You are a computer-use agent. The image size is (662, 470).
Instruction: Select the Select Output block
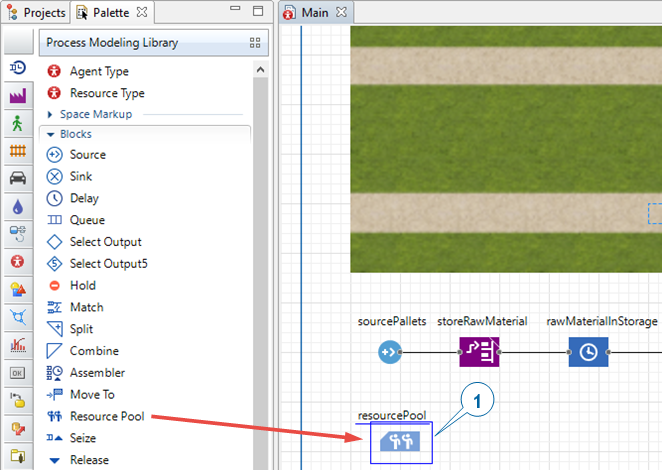pyautogui.click(x=94, y=242)
